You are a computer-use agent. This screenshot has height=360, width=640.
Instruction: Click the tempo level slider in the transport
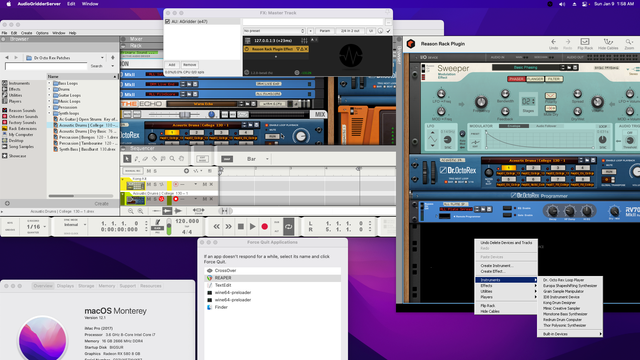(x=169, y=227)
